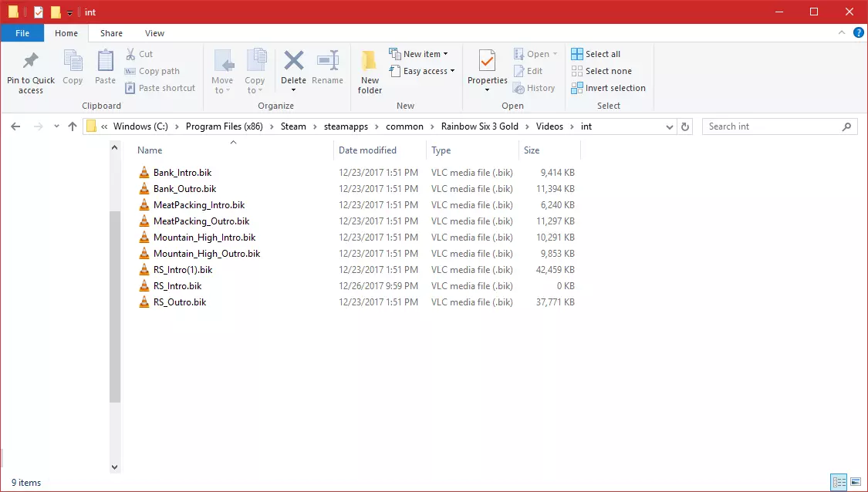
Task: Click navigation pane scroll up arrow
Action: (x=115, y=147)
